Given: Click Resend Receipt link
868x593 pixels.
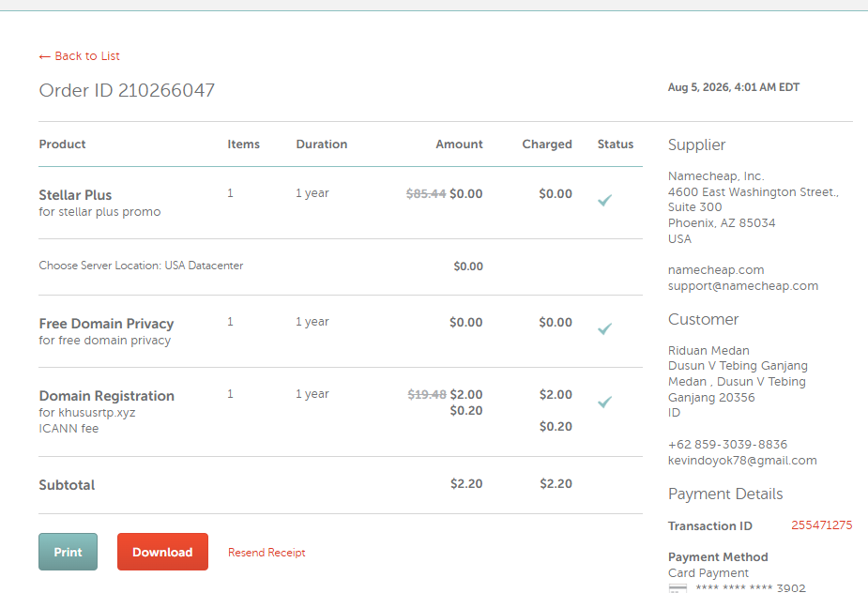Looking at the screenshot, I should [266, 553].
